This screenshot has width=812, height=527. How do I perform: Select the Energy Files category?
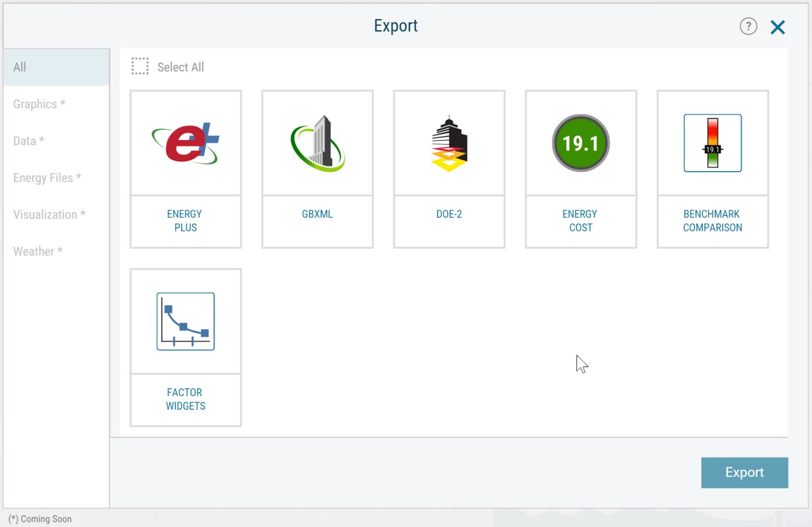(x=47, y=178)
